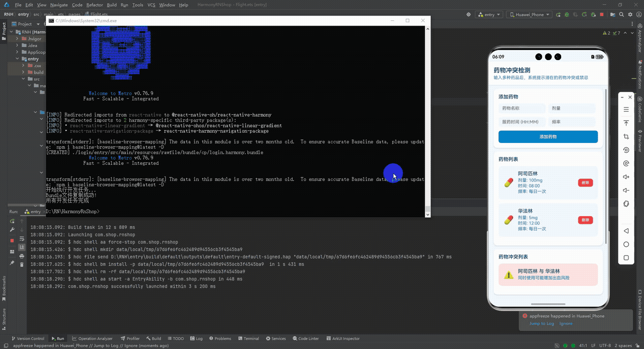
Task: Click the Ignore link in notification
Action: pyautogui.click(x=566, y=323)
